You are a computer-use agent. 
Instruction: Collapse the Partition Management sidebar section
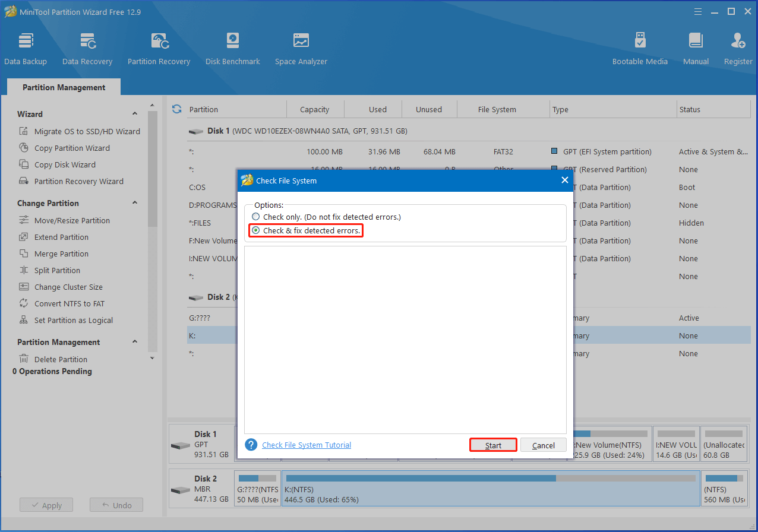click(135, 342)
